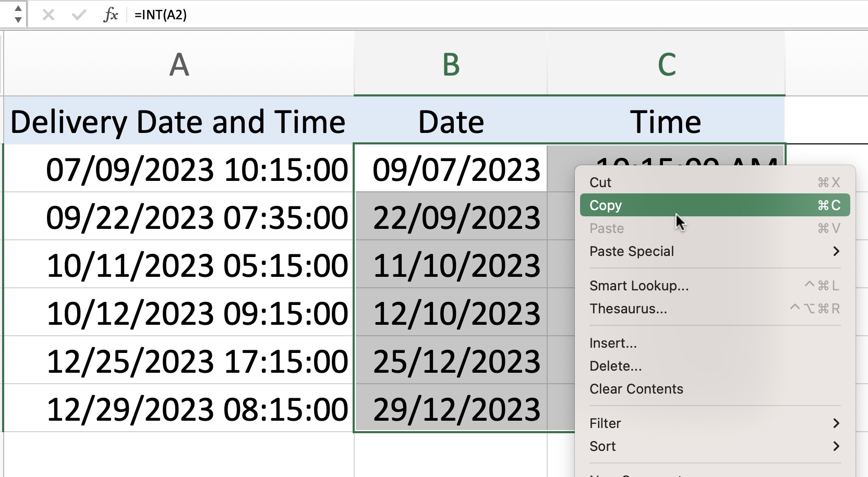
Task: Select cell with 12/25/2023 17:15:00
Action: (179, 361)
